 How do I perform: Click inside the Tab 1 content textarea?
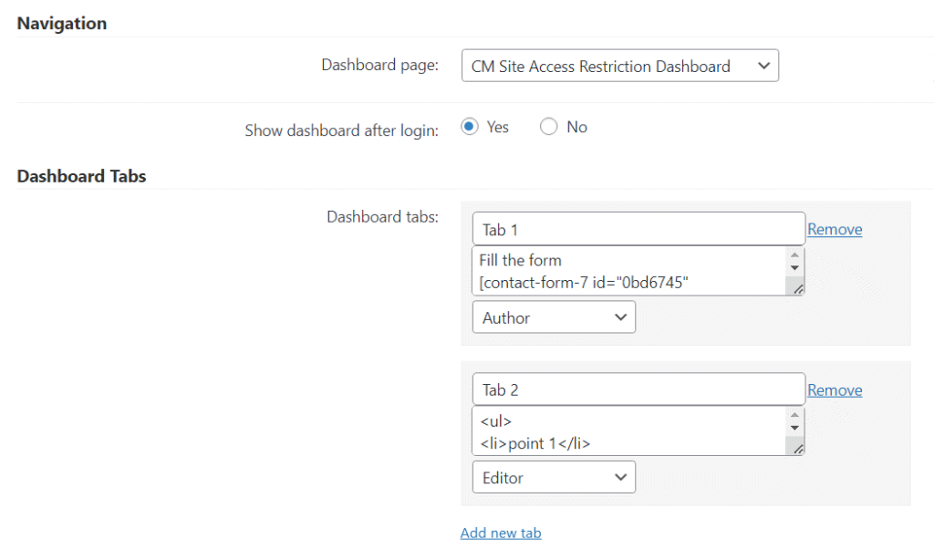628,271
